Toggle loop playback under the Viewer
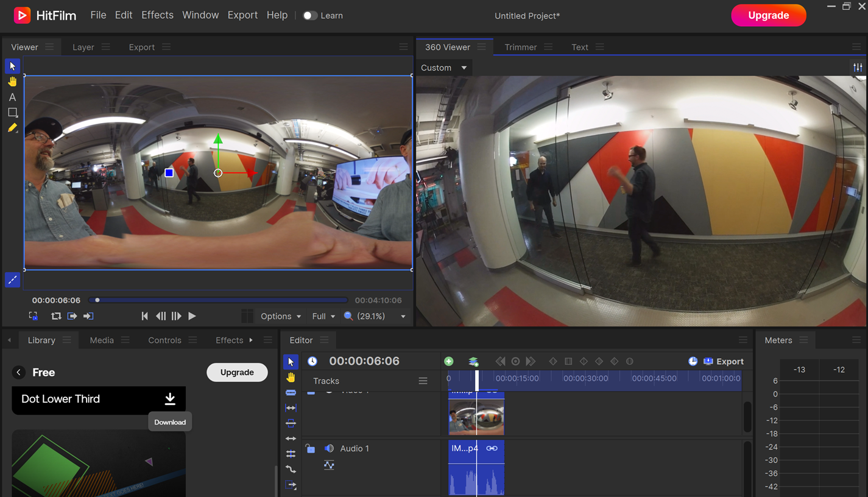 pyautogui.click(x=56, y=316)
